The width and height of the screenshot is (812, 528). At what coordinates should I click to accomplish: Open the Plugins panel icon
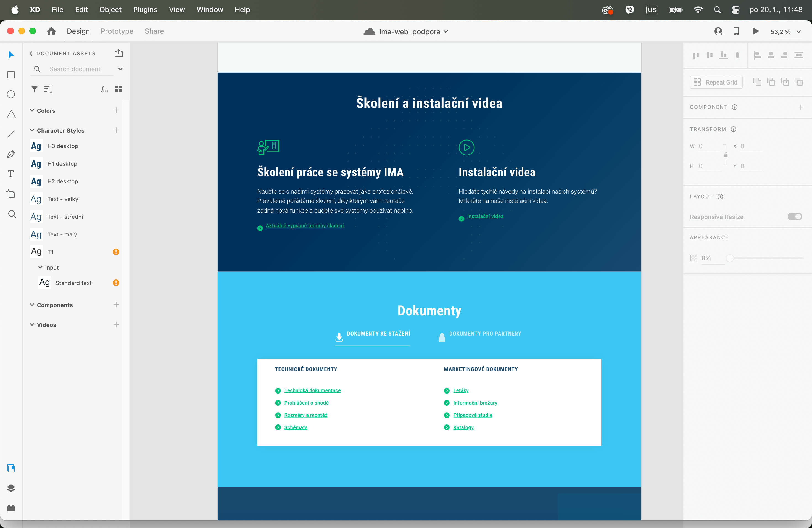pyautogui.click(x=11, y=508)
